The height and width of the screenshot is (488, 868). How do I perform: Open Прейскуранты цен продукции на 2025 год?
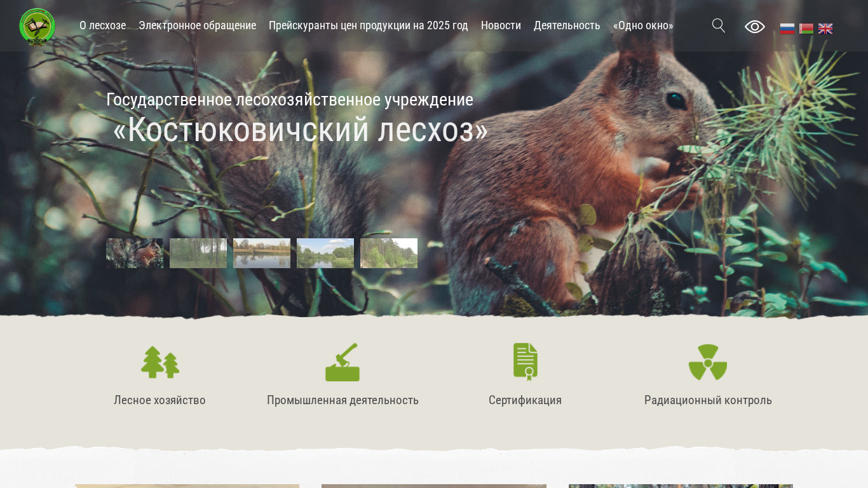pos(369,25)
